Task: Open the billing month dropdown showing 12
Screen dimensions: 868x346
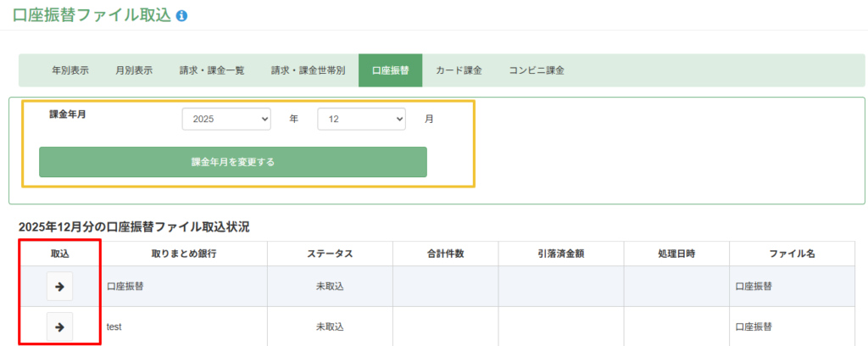Action: [362, 120]
